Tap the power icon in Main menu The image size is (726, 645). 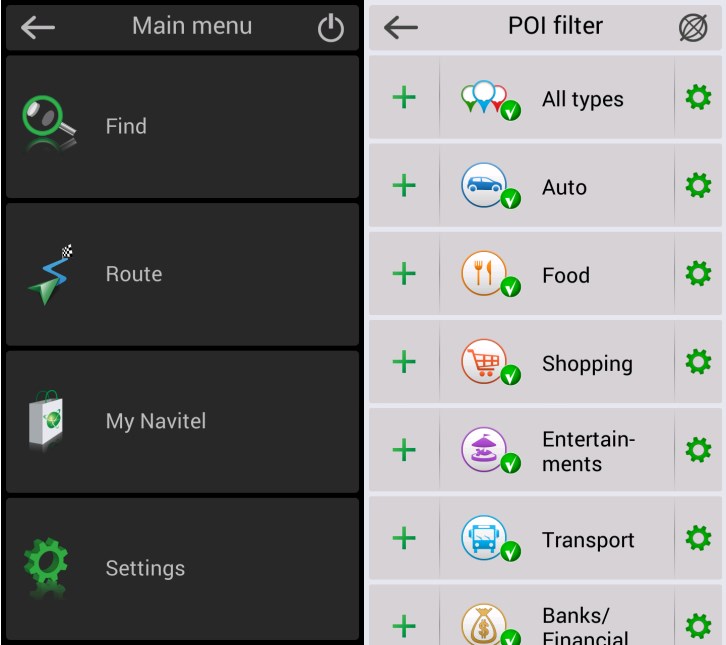331,28
